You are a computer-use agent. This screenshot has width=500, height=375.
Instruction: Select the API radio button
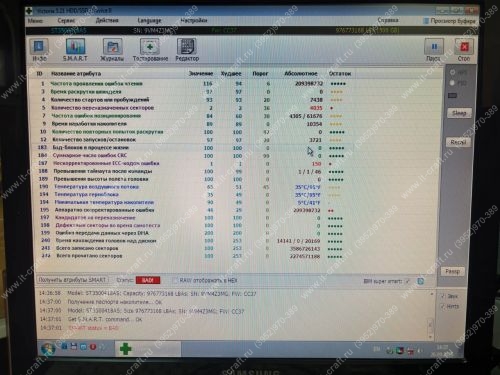coord(453,72)
